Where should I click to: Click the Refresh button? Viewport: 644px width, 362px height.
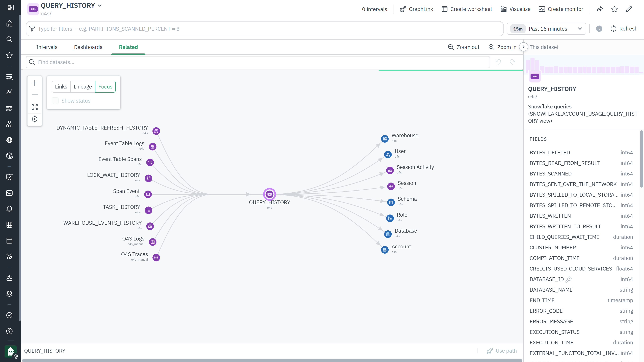[624, 29]
